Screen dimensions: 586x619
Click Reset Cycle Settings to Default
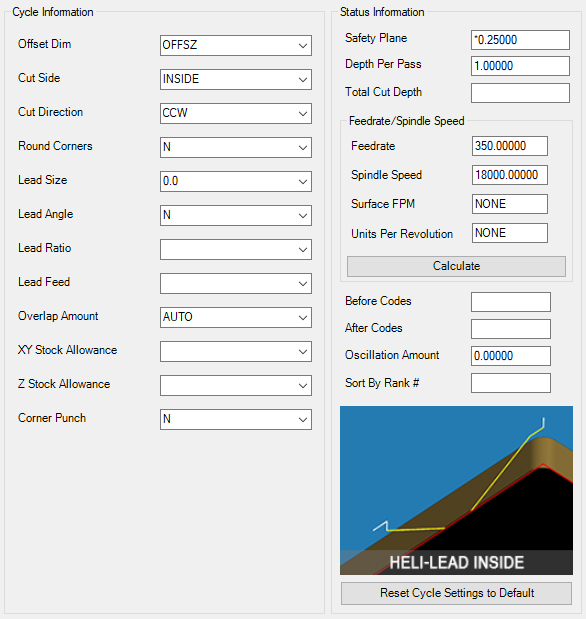click(x=456, y=593)
